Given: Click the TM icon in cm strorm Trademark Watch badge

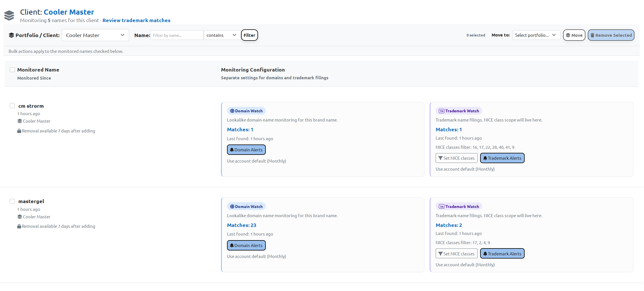Looking at the screenshot, I should click(x=442, y=111).
